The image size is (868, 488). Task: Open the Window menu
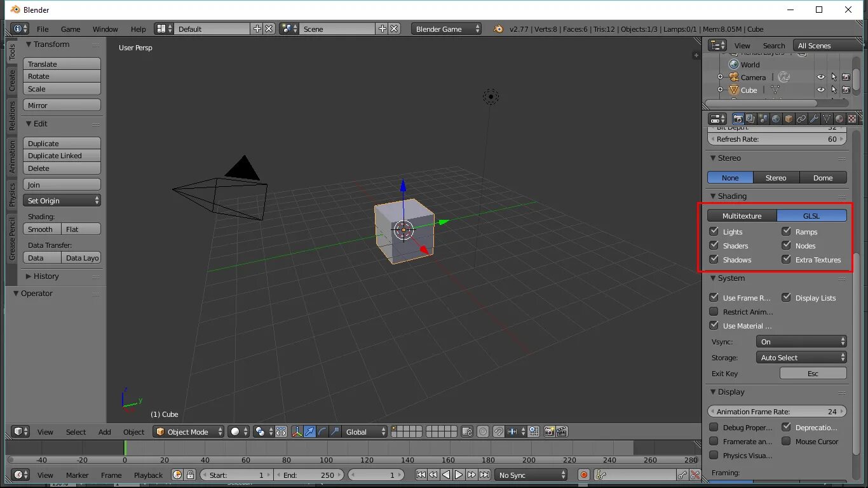(x=105, y=29)
